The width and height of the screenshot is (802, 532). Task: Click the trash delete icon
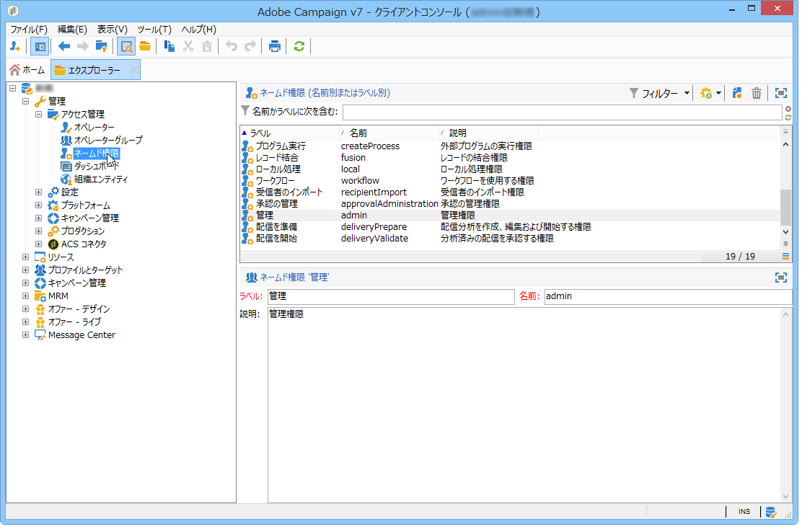(757, 93)
